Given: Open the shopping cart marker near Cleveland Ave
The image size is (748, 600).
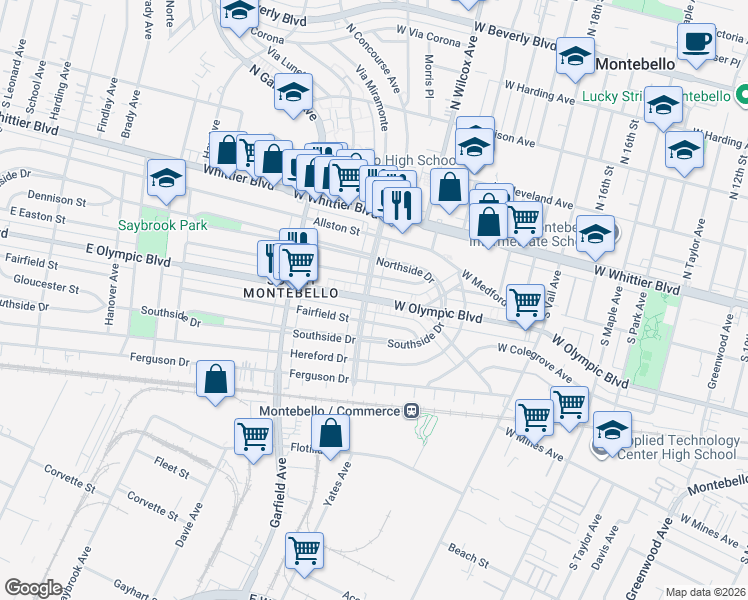Looking at the screenshot, I should click(x=523, y=222).
